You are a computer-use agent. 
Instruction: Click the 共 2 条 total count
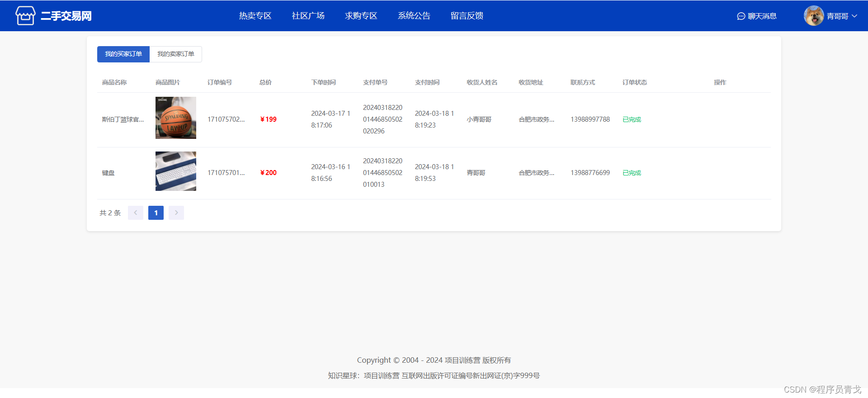coord(110,213)
